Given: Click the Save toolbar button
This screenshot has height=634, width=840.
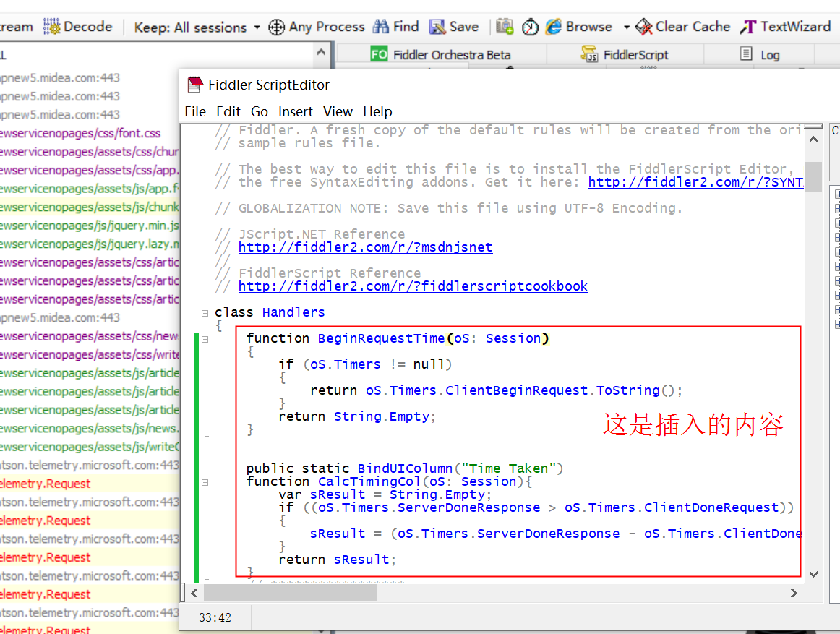Looking at the screenshot, I should tap(453, 26).
